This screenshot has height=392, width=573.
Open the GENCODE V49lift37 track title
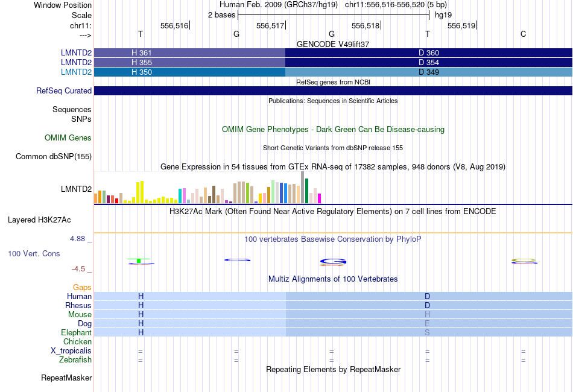(333, 44)
